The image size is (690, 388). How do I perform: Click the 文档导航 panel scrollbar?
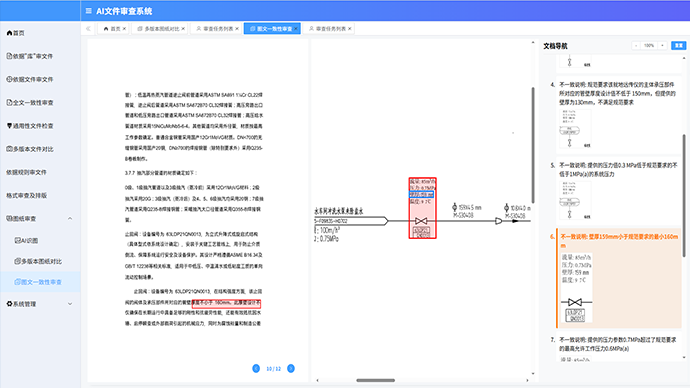(684, 196)
